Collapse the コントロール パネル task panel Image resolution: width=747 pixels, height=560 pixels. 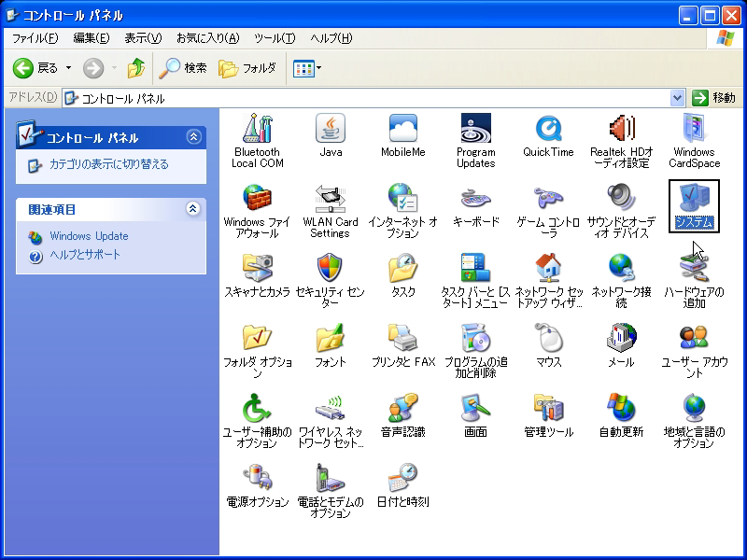193,137
